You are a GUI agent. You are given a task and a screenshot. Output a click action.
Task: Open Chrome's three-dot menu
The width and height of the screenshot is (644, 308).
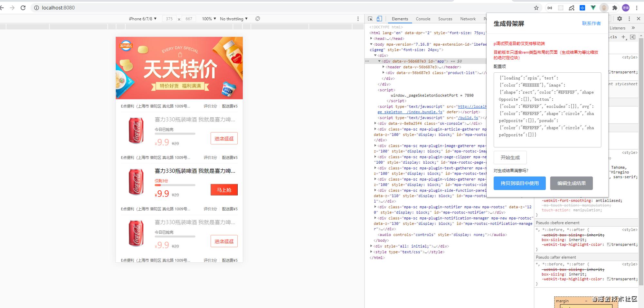[x=637, y=8]
